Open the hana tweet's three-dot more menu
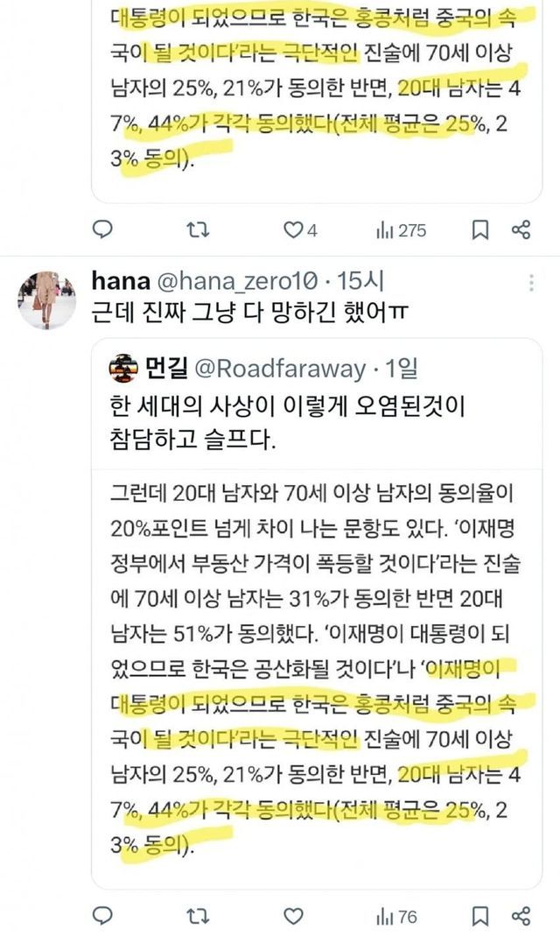 (x=531, y=282)
